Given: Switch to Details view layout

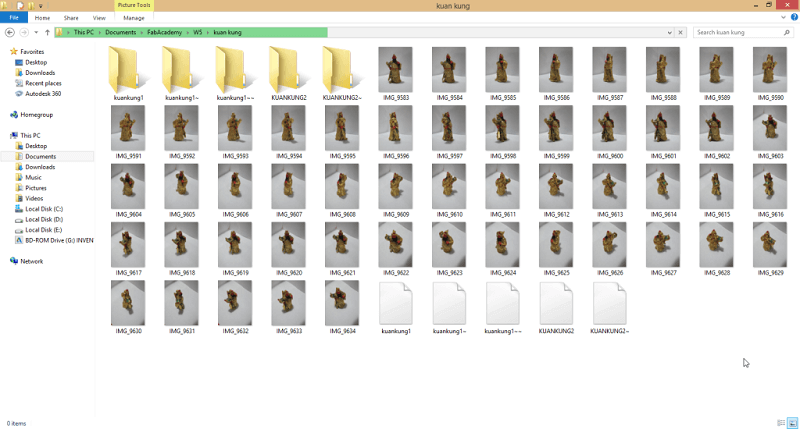Looking at the screenshot, I should point(781,423).
